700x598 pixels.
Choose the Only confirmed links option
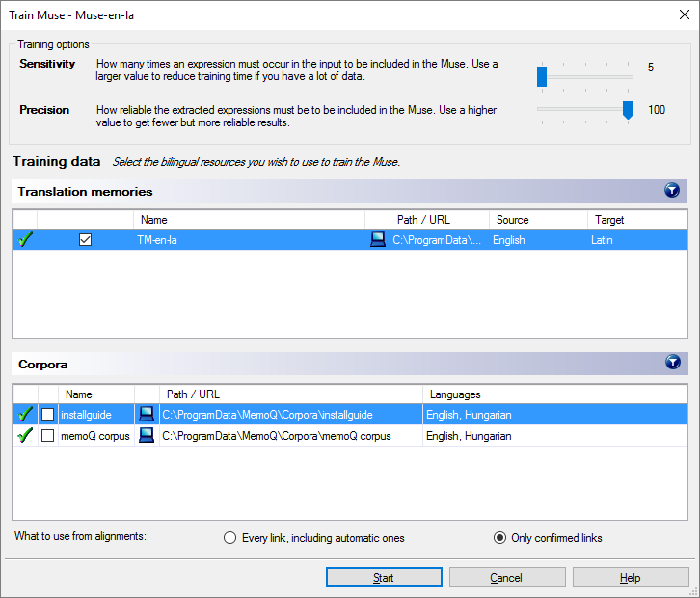(499, 538)
